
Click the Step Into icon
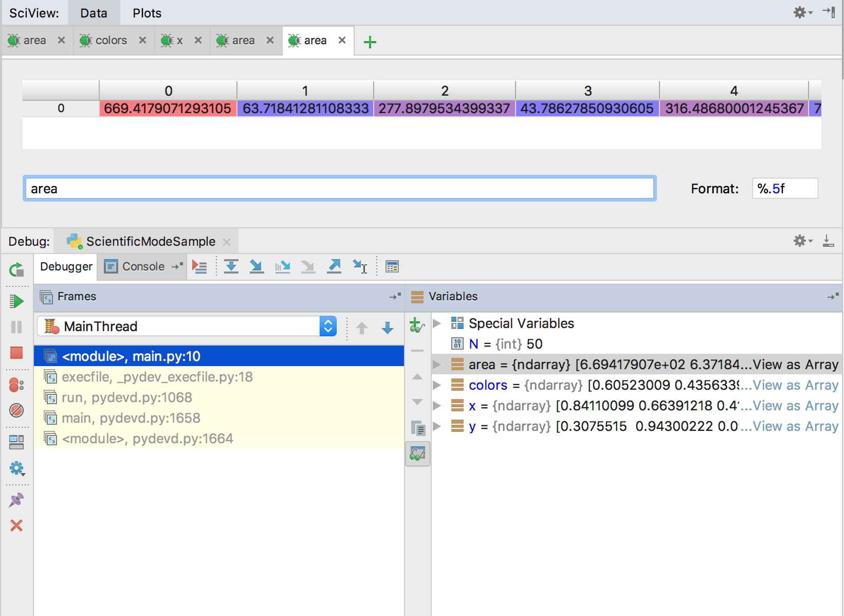click(x=256, y=266)
